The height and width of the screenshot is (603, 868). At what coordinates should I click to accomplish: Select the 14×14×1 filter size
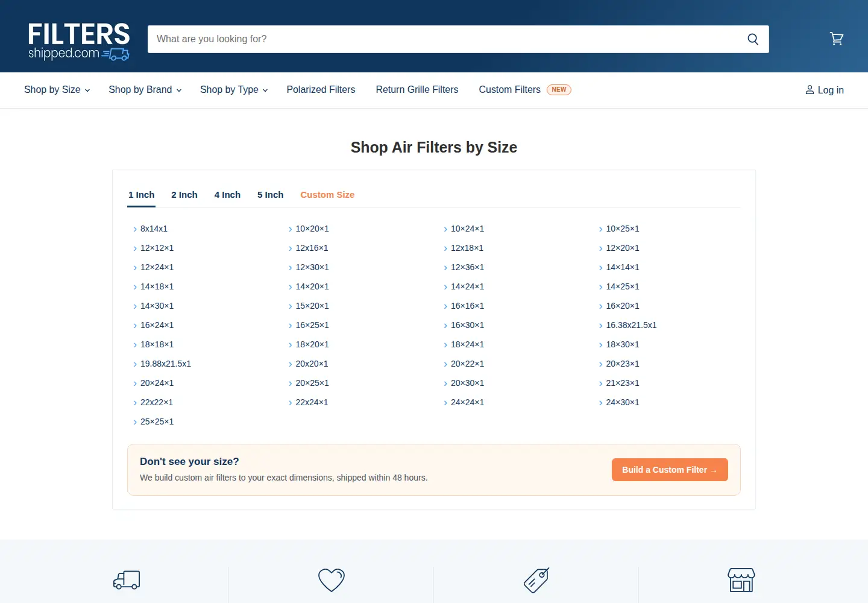coord(623,267)
